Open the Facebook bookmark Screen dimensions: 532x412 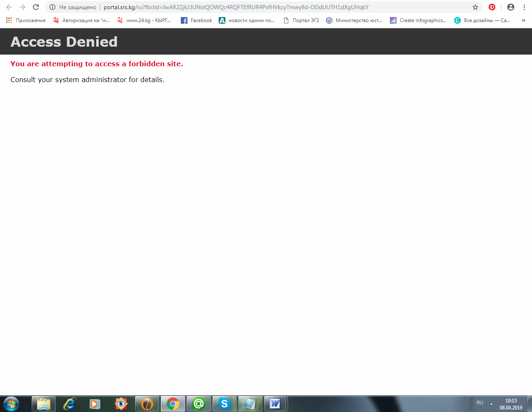pyautogui.click(x=197, y=20)
